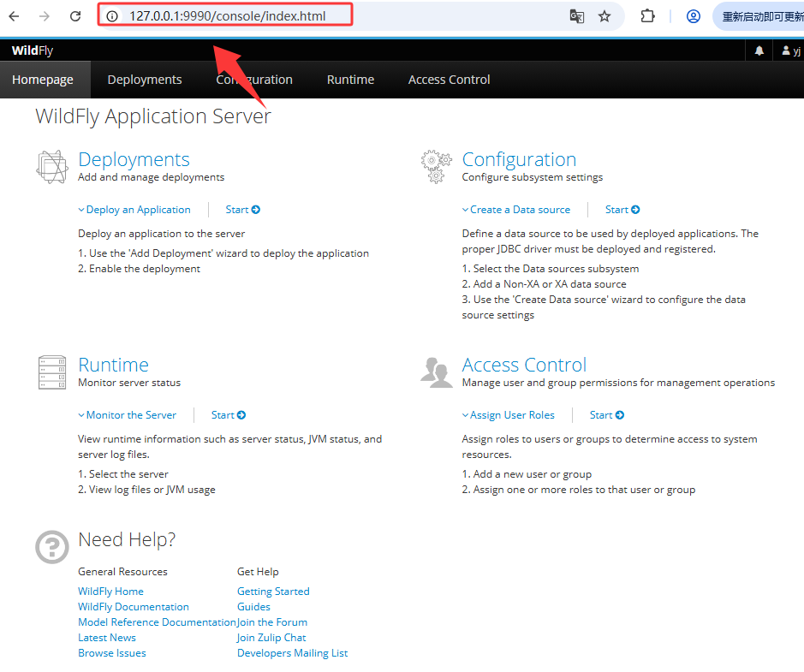Open the Deployments top navigation tab
The height and width of the screenshot is (672, 804).
pos(145,80)
